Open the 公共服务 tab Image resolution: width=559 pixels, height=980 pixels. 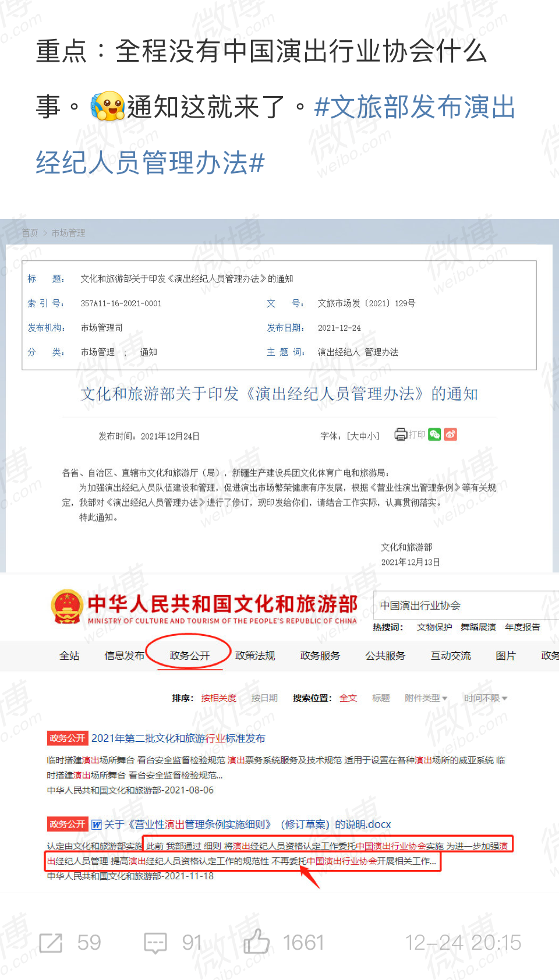(x=385, y=656)
